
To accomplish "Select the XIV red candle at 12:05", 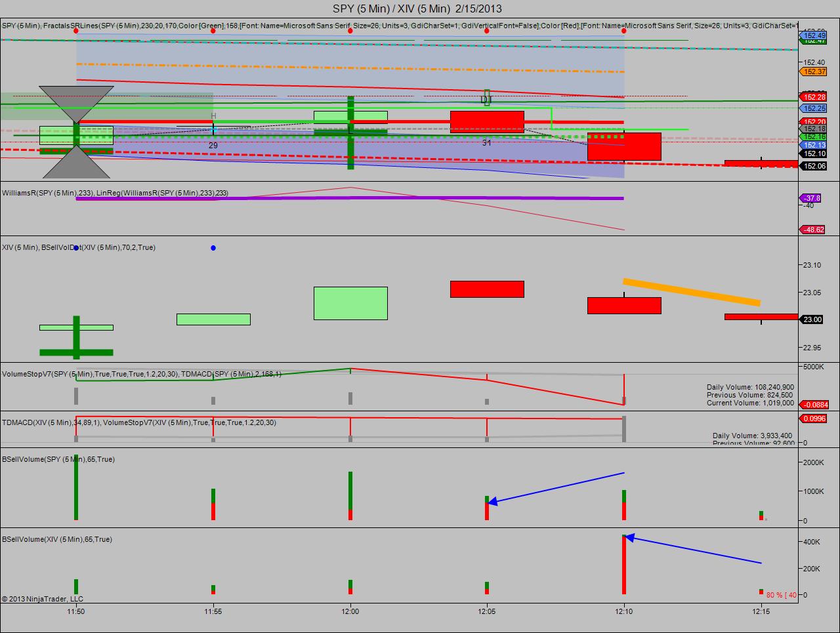I will pos(487,289).
